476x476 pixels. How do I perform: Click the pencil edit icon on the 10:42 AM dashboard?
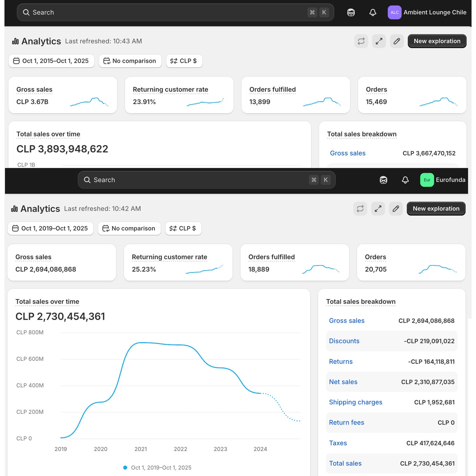pyautogui.click(x=395, y=209)
